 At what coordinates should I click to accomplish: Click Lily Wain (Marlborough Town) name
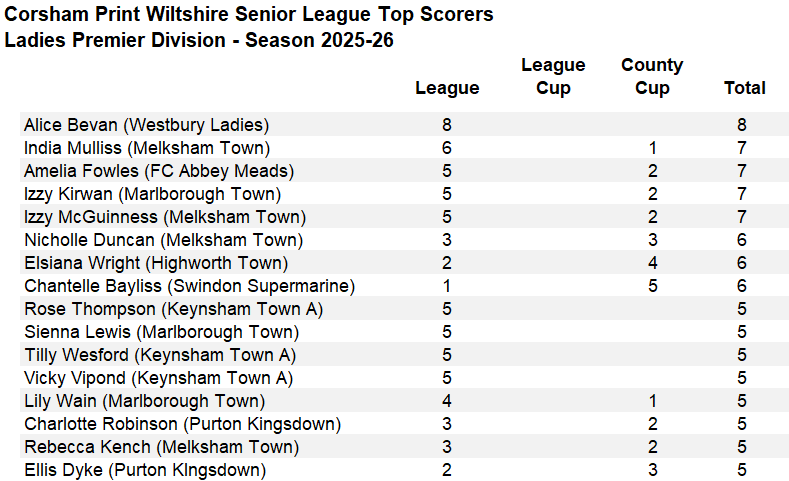(x=144, y=401)
